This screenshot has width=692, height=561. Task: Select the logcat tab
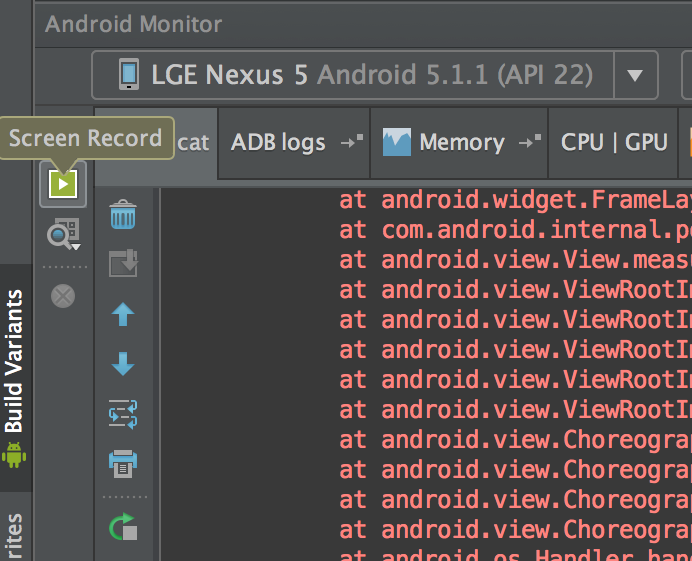tap(193, 143)
